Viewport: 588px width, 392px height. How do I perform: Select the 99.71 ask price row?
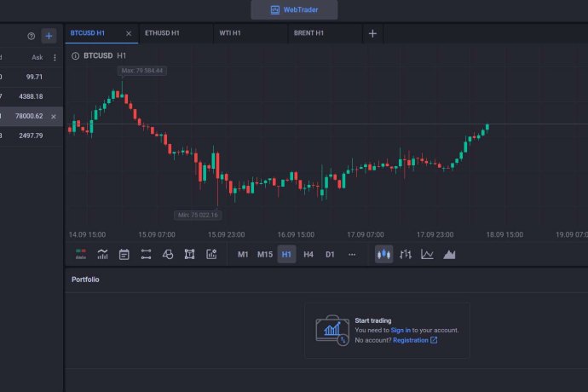coord(32,77)
